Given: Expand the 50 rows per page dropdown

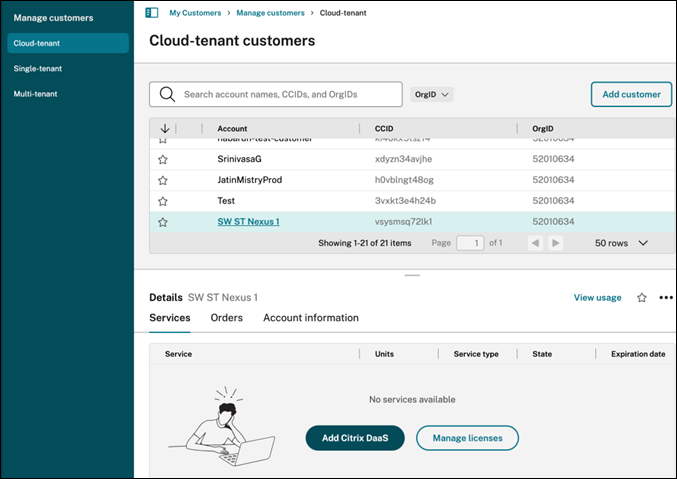Looking at the screenshot, I should (x=622, y=243).
